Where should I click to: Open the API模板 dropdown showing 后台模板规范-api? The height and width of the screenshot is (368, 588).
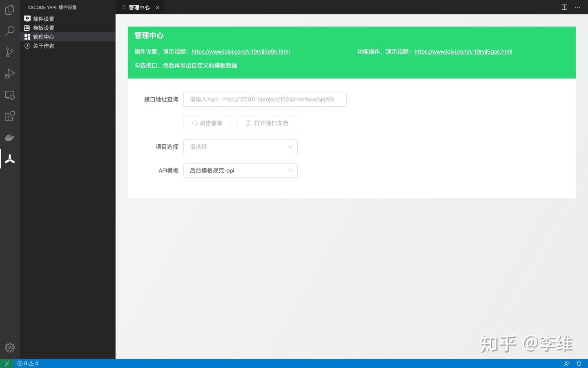pyautogui.click(x=240, y=171)
